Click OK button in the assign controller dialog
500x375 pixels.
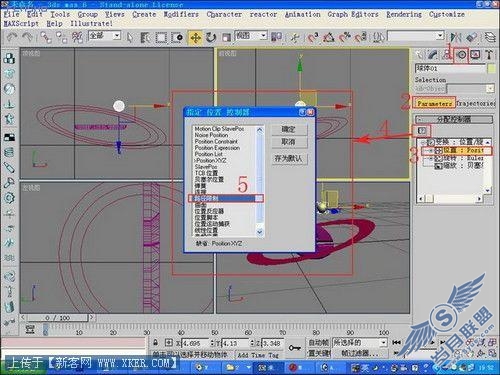289,129
